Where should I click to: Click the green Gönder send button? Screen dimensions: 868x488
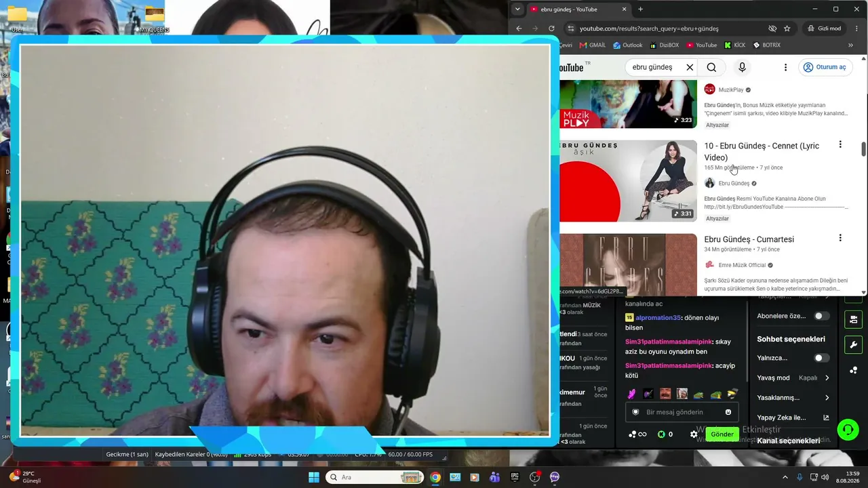722,434
